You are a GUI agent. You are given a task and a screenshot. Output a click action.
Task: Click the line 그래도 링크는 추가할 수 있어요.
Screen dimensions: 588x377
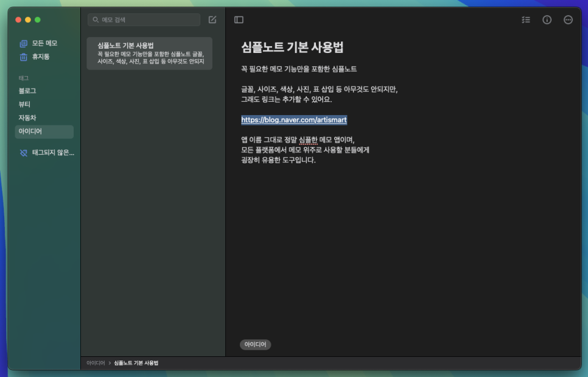pos(287,99)
